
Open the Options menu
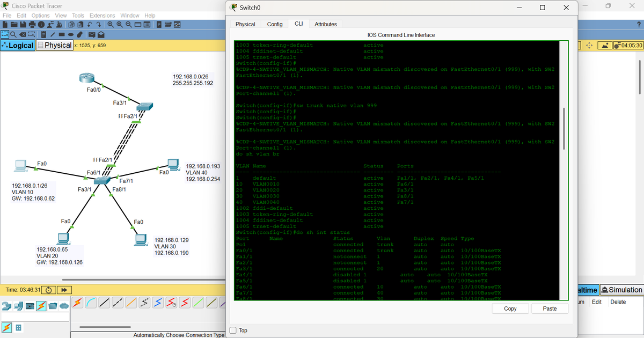click(x=40, y=16)
